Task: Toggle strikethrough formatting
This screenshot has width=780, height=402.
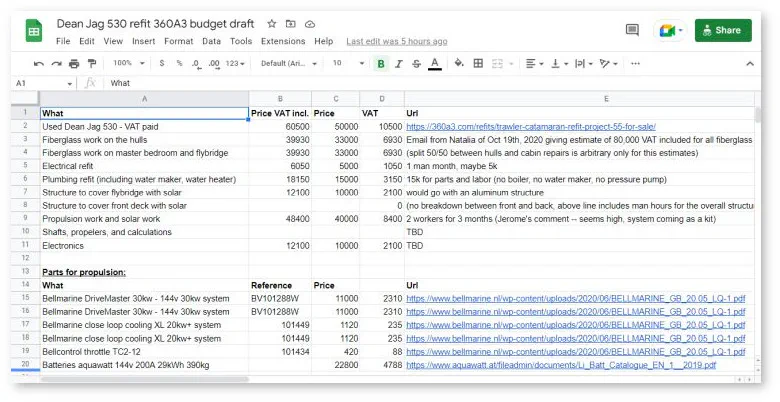Action: pyautogui.click(x=416, y=63)
